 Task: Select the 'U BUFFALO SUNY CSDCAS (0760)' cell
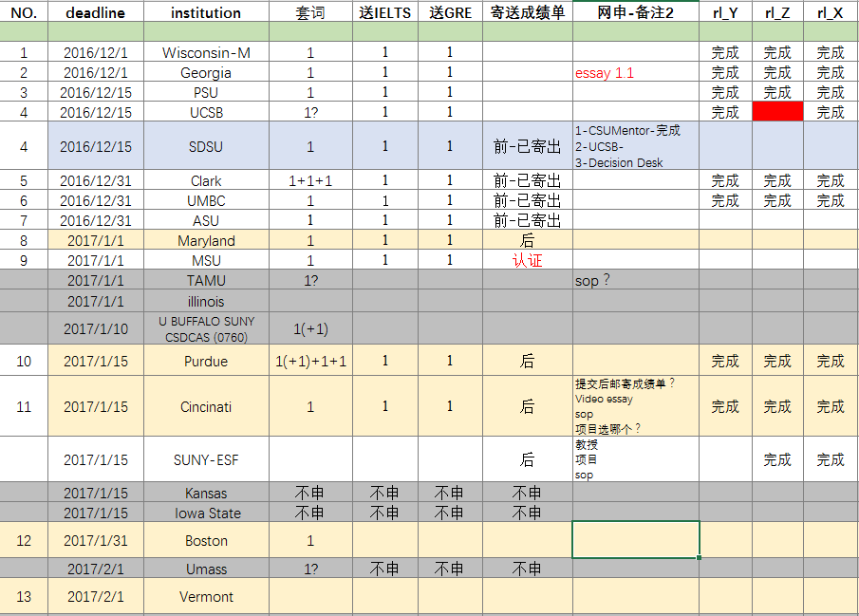click(206, 328)
